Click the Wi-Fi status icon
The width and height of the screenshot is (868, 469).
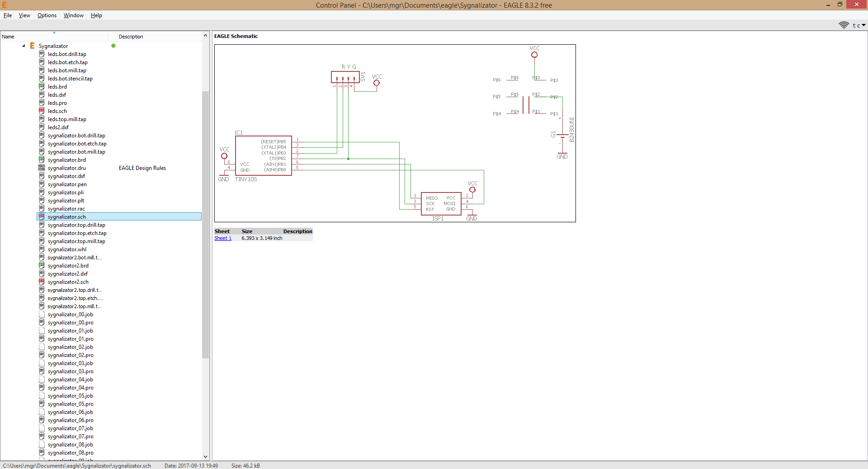tap(843, 25)
